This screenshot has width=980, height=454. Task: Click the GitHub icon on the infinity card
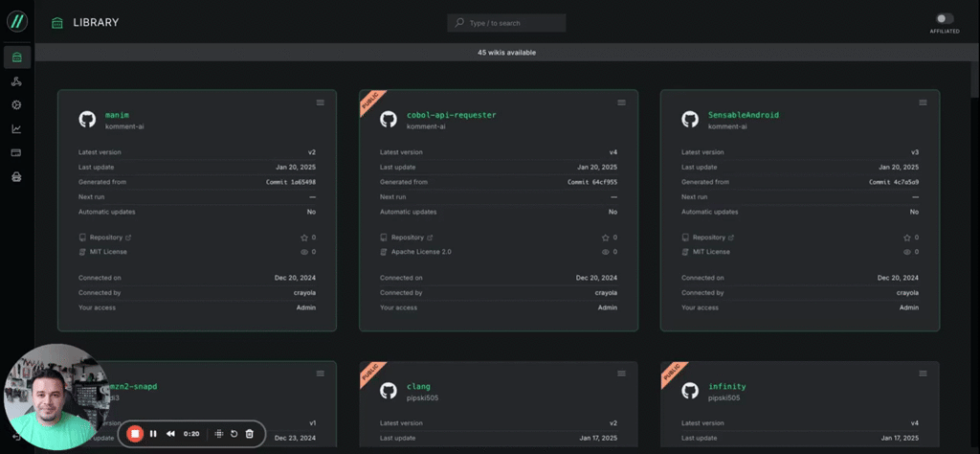[x=690, y=391]
